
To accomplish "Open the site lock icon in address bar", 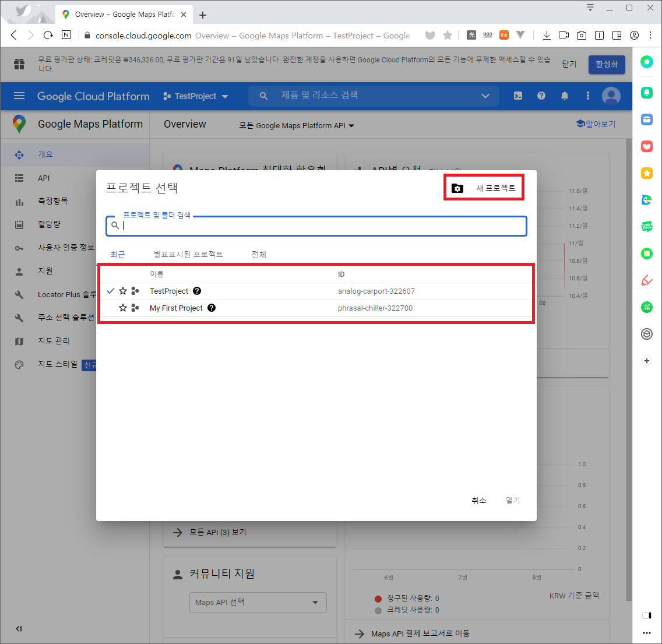I will 87,35.
